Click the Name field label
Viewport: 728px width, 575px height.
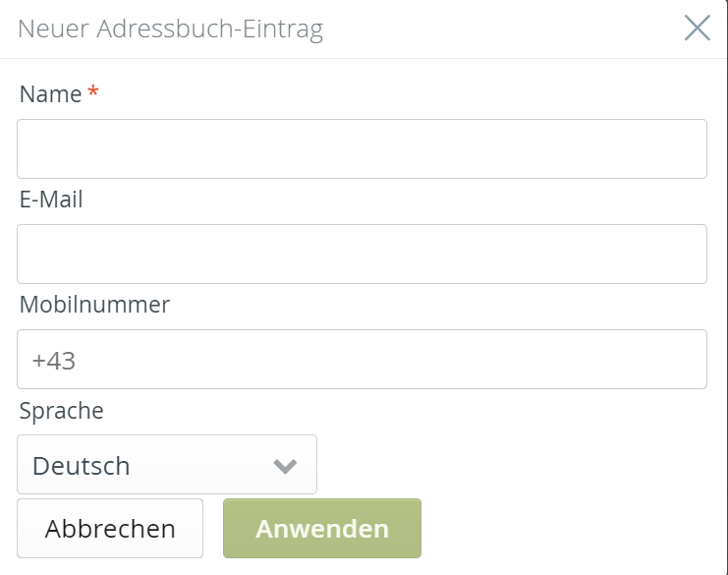click(50, 94)
